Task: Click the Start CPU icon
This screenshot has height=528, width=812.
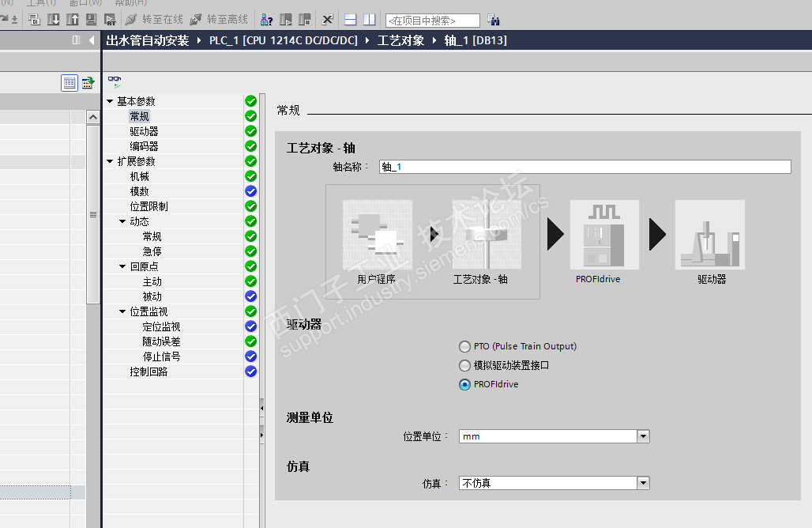Action: (285, 20)
